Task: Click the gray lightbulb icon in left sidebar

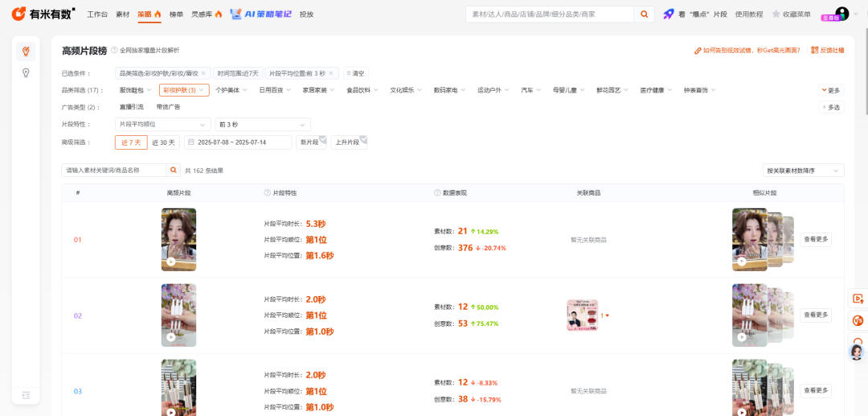Action: [x=26, y=73]
